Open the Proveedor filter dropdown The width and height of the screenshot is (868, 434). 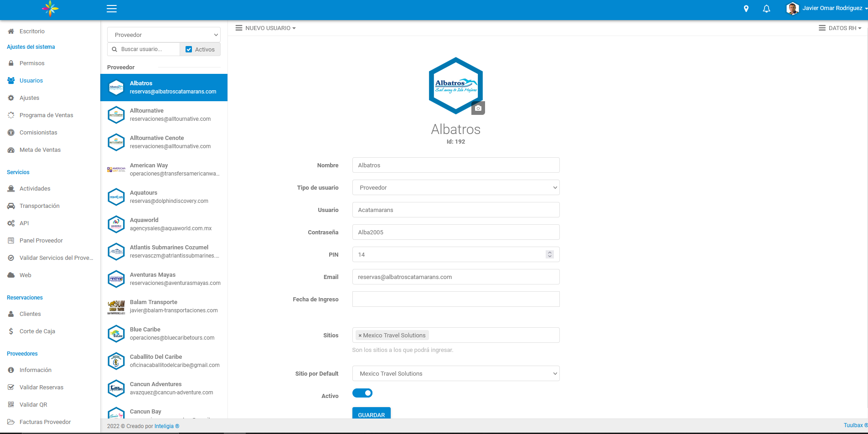click(164, 35)
